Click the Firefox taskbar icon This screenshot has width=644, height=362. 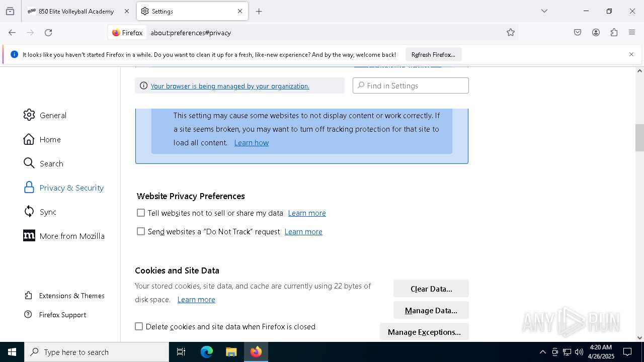pos(256,352)
